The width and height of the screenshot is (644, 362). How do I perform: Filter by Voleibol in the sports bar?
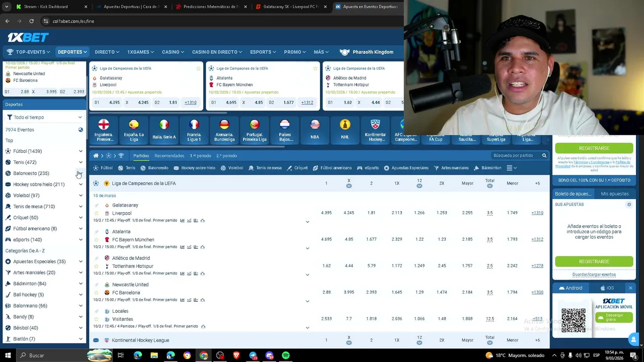[232, 168]
